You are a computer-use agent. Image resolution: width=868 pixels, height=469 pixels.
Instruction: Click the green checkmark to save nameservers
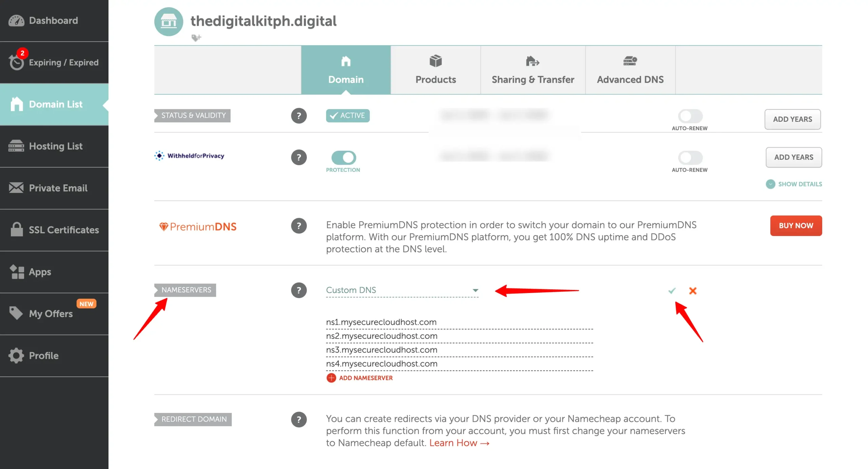[x=672, y=291]
